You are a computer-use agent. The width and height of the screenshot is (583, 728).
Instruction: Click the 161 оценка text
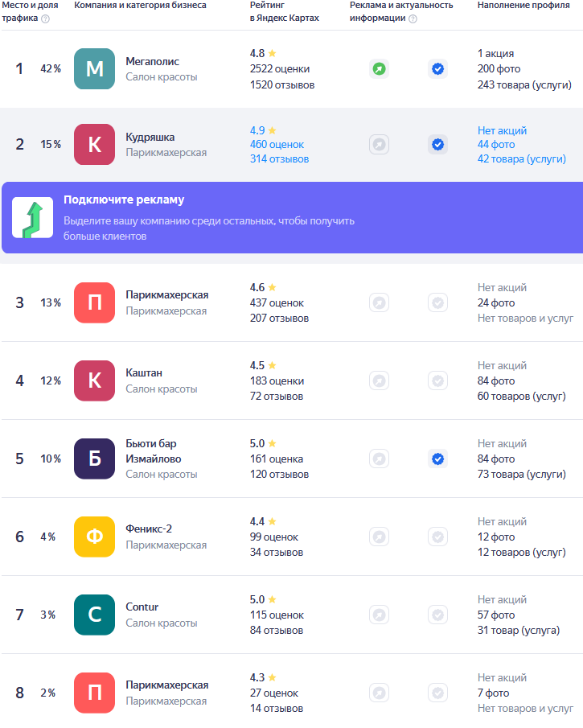(277, 459)
